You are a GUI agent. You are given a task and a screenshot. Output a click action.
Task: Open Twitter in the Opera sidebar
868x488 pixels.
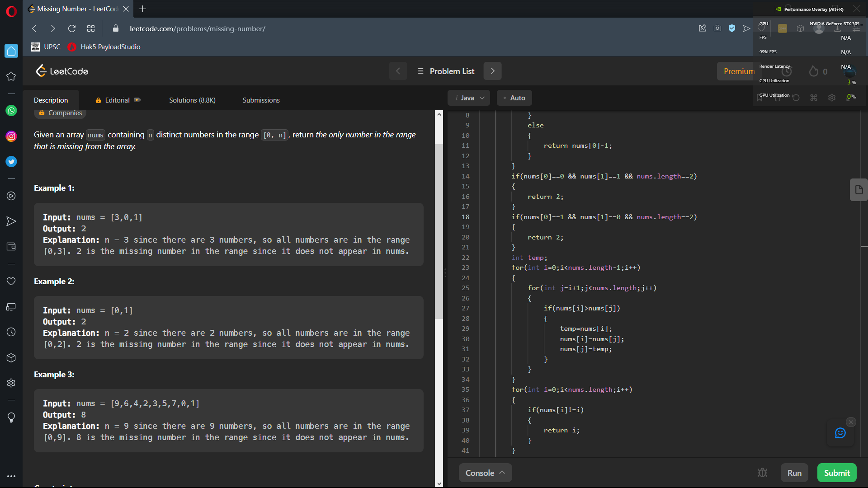click(x=11, y=162)
